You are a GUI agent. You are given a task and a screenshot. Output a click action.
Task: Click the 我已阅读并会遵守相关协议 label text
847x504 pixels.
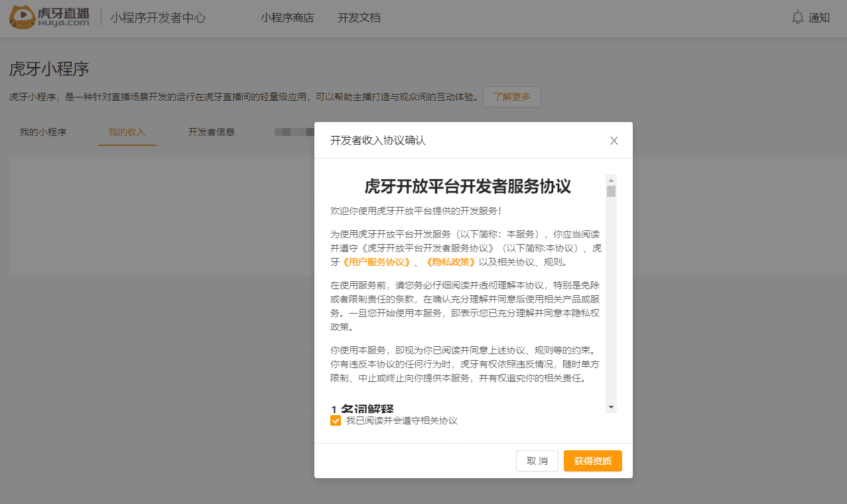point(401,421)
